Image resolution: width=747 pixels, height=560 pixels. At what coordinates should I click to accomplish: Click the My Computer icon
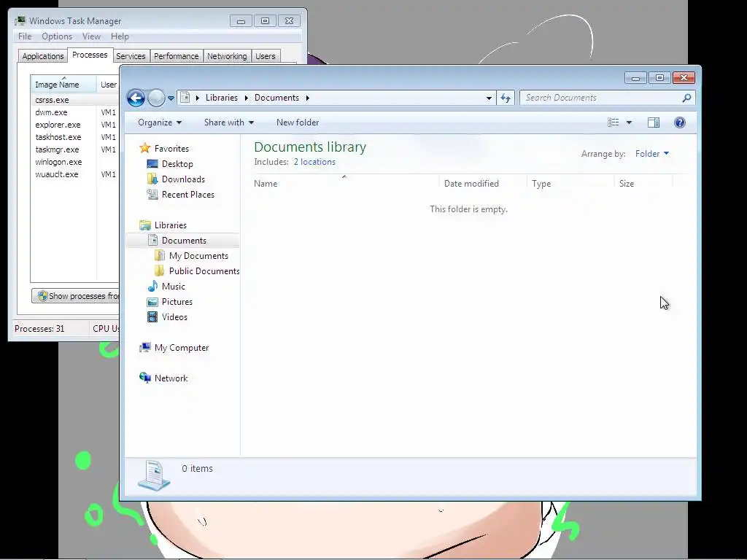tap(145, 348)
